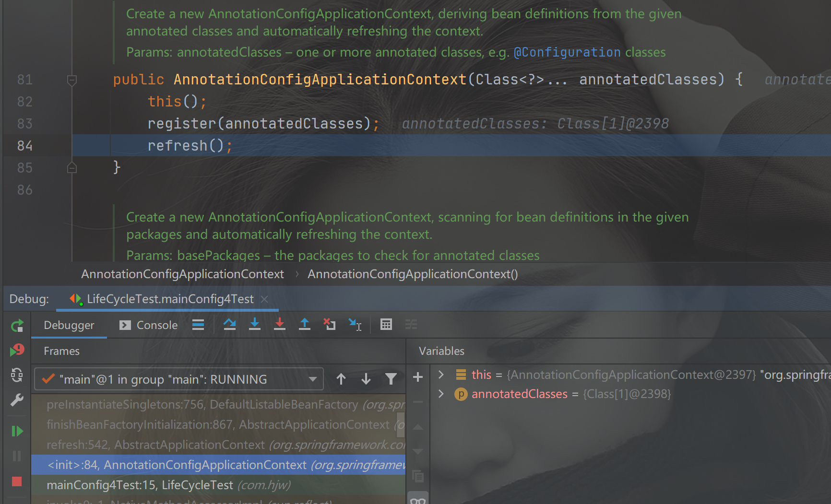Click the Frames panel header
The width and height of the screenshot is (831, 504).
pyautogui.click(x=62, y=351)
